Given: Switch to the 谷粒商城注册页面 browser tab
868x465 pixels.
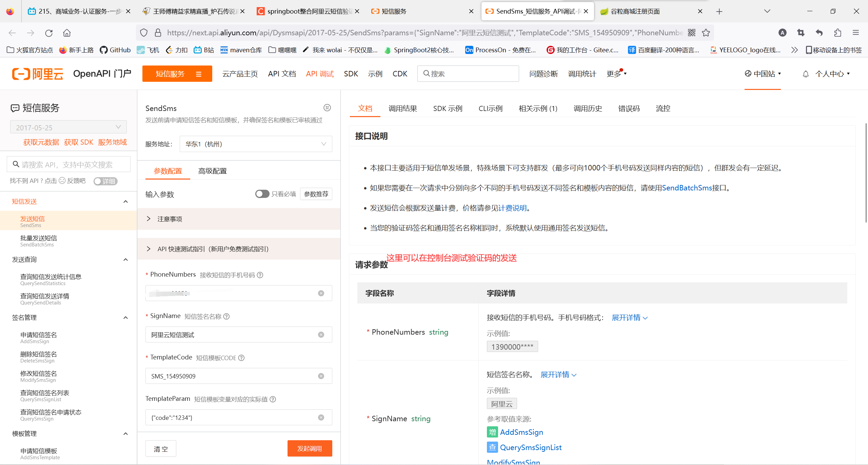Looking at the screenshot, I should 651,11.
